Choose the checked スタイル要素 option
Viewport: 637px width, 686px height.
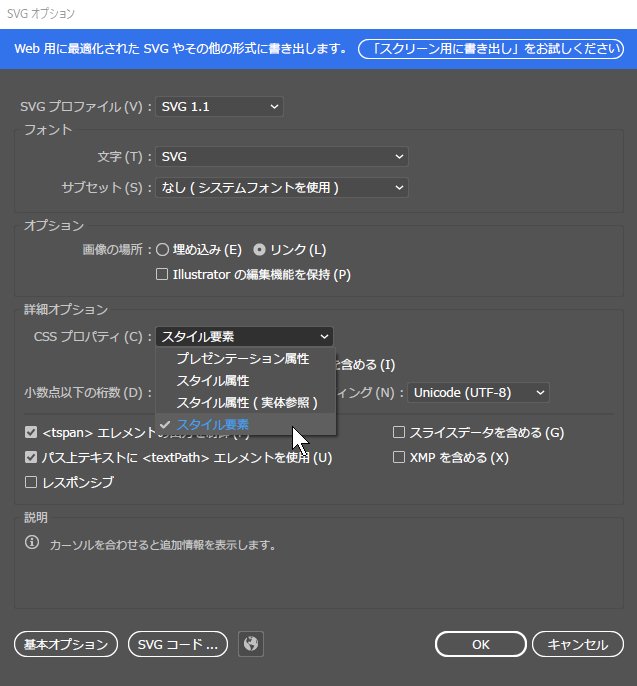(x=245, y=424)
